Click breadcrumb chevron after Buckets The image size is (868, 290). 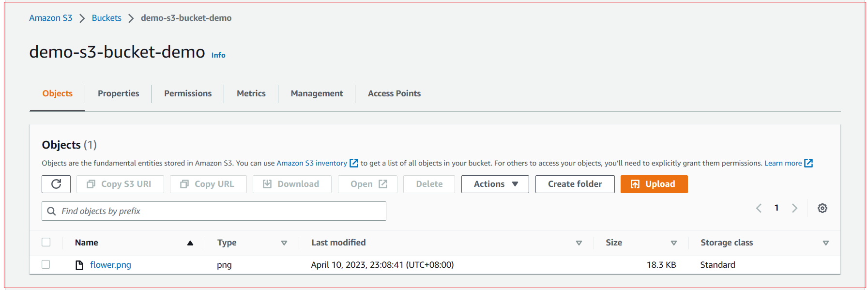[x=131, y=18]
